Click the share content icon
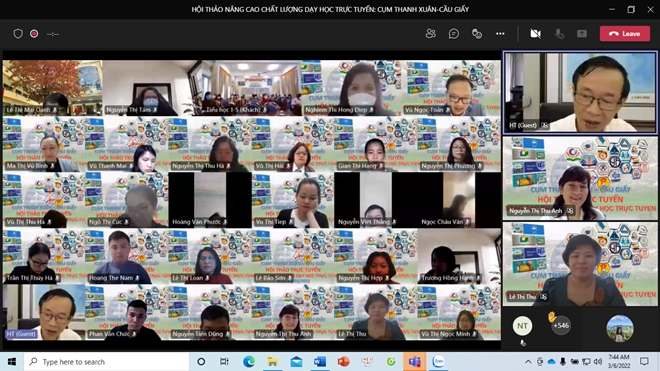Image resolution: width=660 pixels, height=371 pixels. coord(582,34)
